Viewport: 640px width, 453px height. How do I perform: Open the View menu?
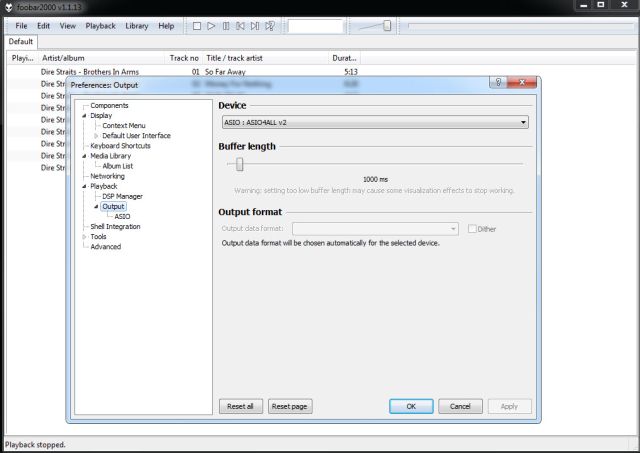68,26
